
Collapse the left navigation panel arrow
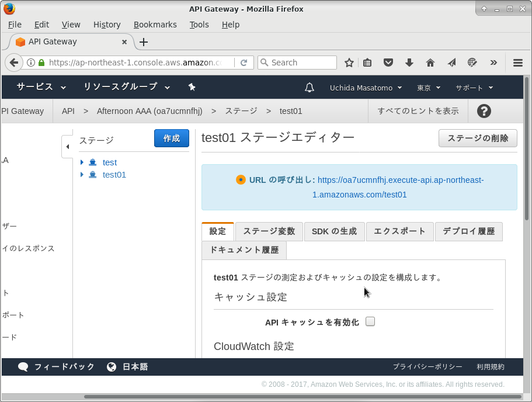(68, 147)
